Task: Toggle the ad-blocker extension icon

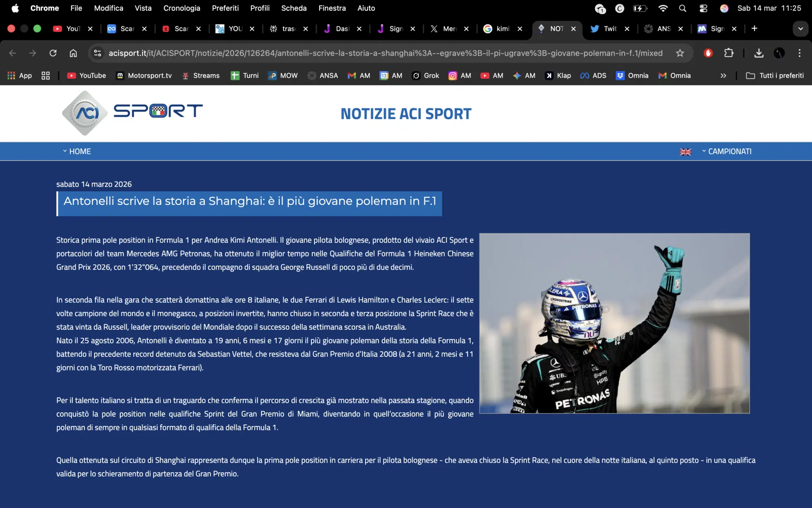Action: tap(708, 53)
